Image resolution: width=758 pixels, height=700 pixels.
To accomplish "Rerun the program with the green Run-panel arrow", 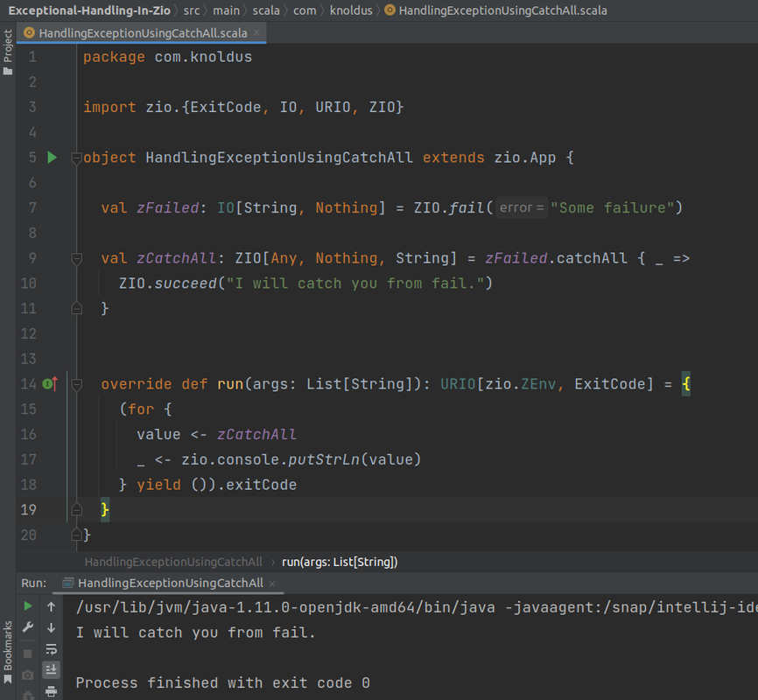I will click(x=28, y=606).
